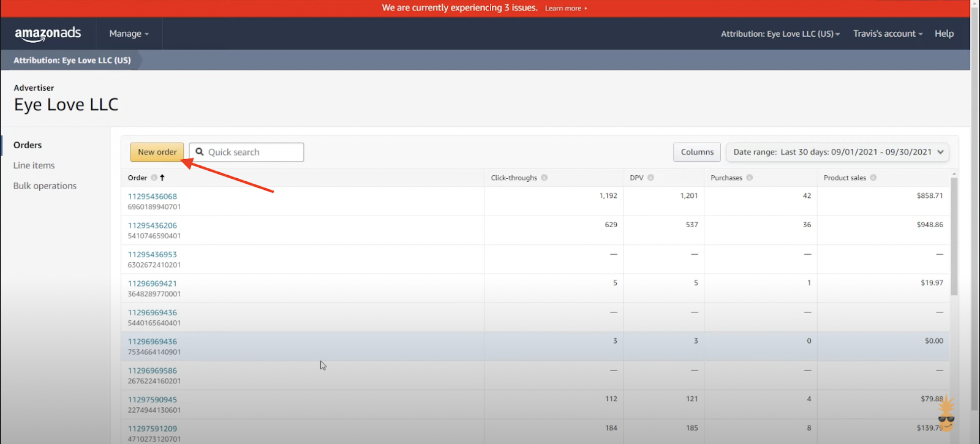Go to Line items in the sidebar
980x444 pixels.
(34, 165)
